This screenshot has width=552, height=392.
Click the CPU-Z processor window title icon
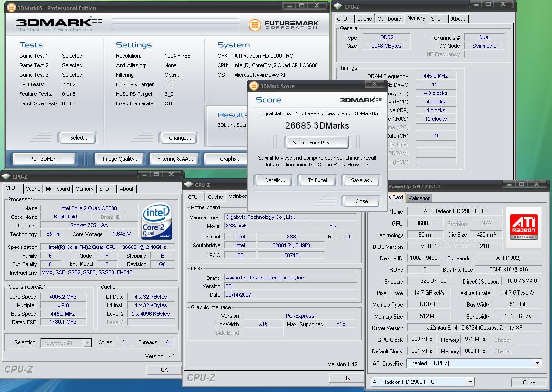tap(6, 176)
